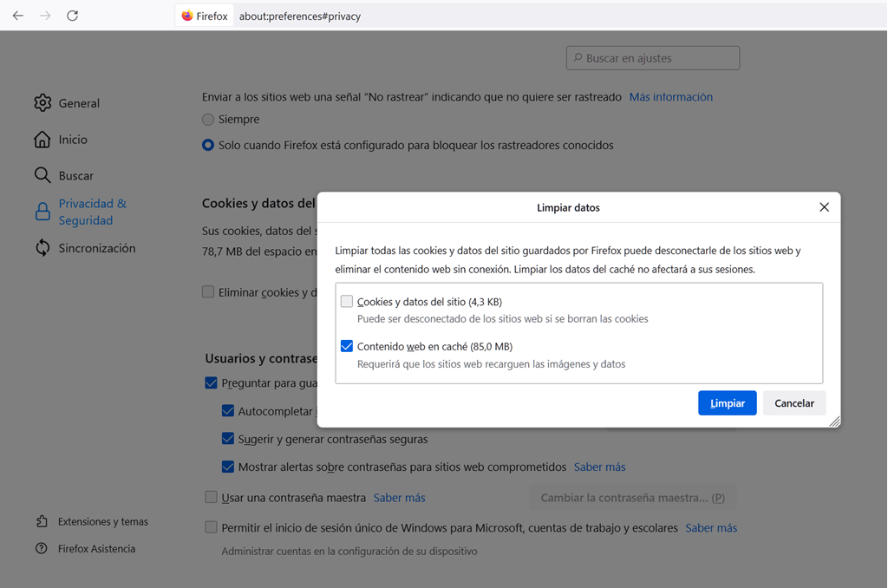
Task: Click the browser back arrow
Action: tap(18, 16)
